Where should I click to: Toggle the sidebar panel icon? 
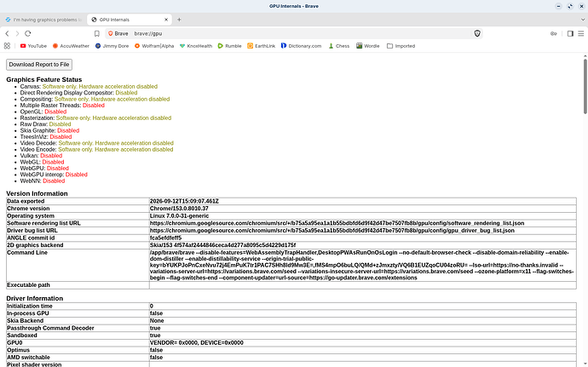570,33
